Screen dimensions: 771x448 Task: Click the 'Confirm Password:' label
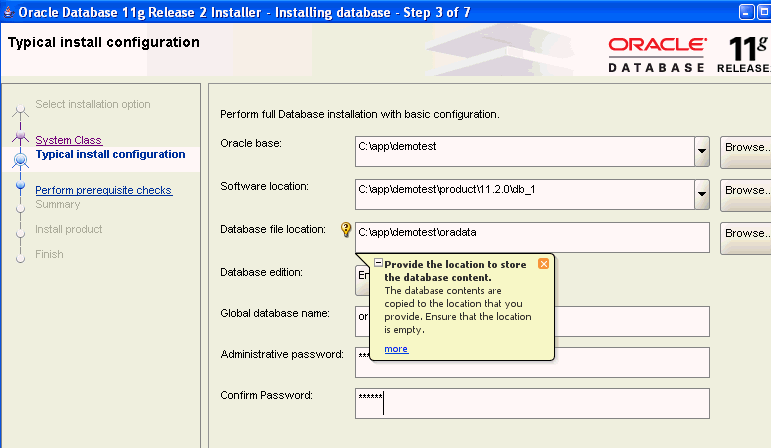pyautogui.click(x=267, y=395)
